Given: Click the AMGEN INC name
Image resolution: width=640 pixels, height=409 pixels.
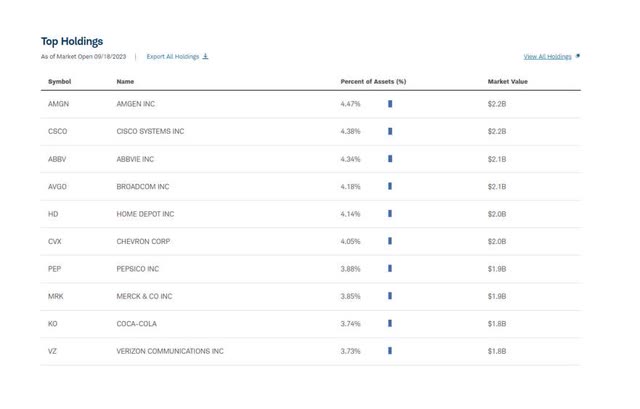Looking at the screenshot, I should click(136, 104).
